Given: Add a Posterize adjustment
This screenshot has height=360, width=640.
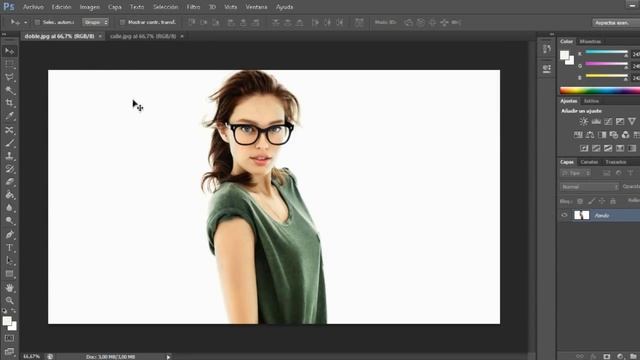Looking at the screenshot, I should click(596, 148).
